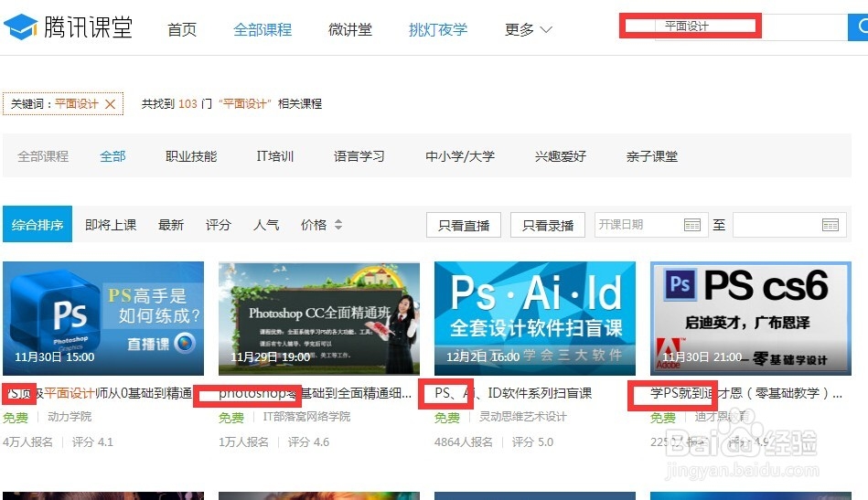Select the 职业技能 category

coord(191,156)
